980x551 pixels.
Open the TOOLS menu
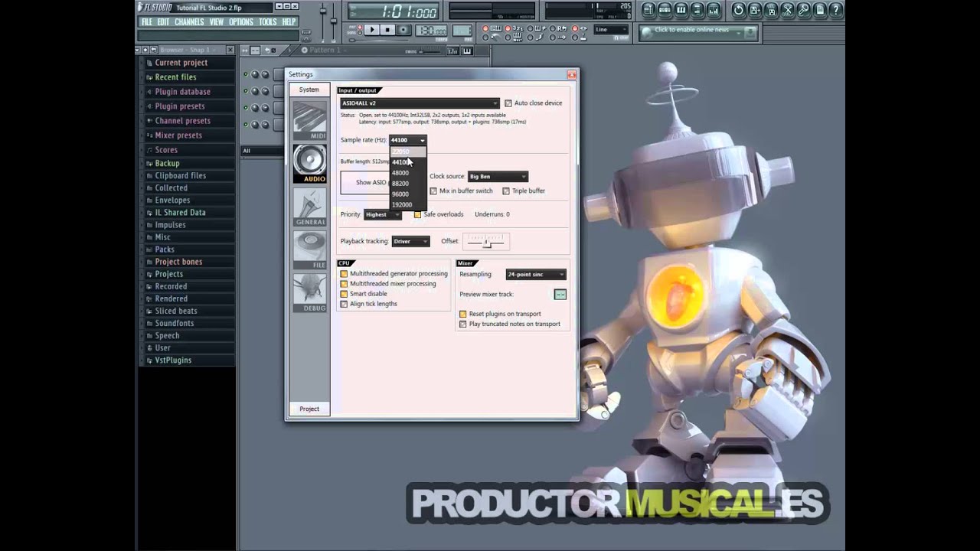pos(267,22)
